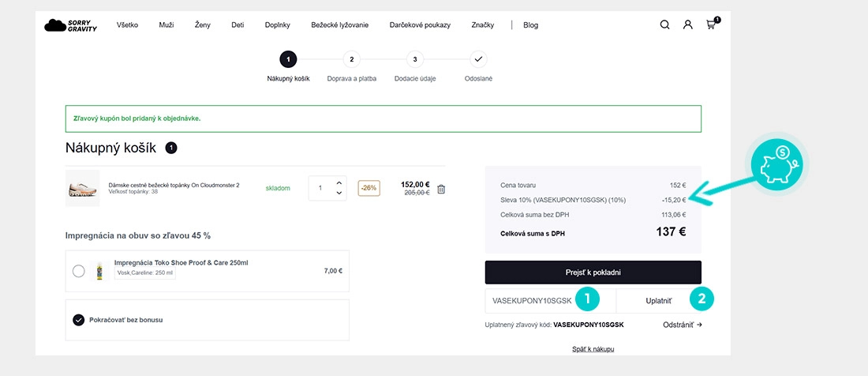Open the Ženy menu
The width and height of the screenshot is (868, 376).
[203, 25]
